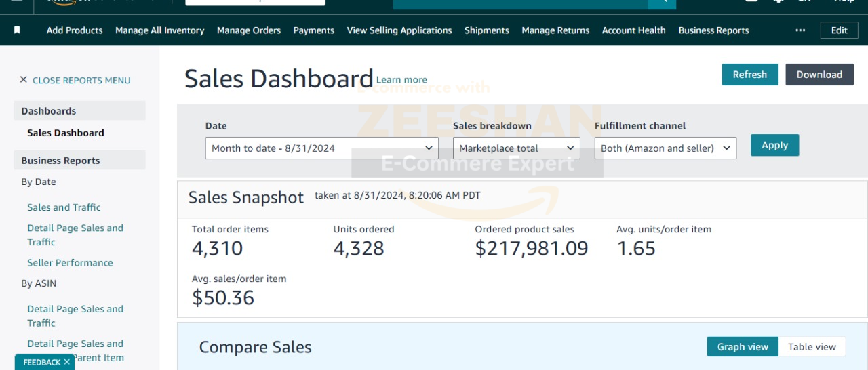Dismiss the Feedback tab using its X
Image resolution: width=868 pixels, height=370 pixels.
(x=67, y=362)
